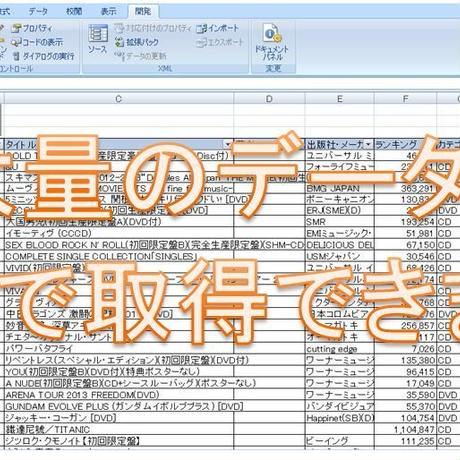Select the cell 'BMG JAPAN'
Image resolution: width=460 pixels, height=460 pixels.
tap(340, 189)
